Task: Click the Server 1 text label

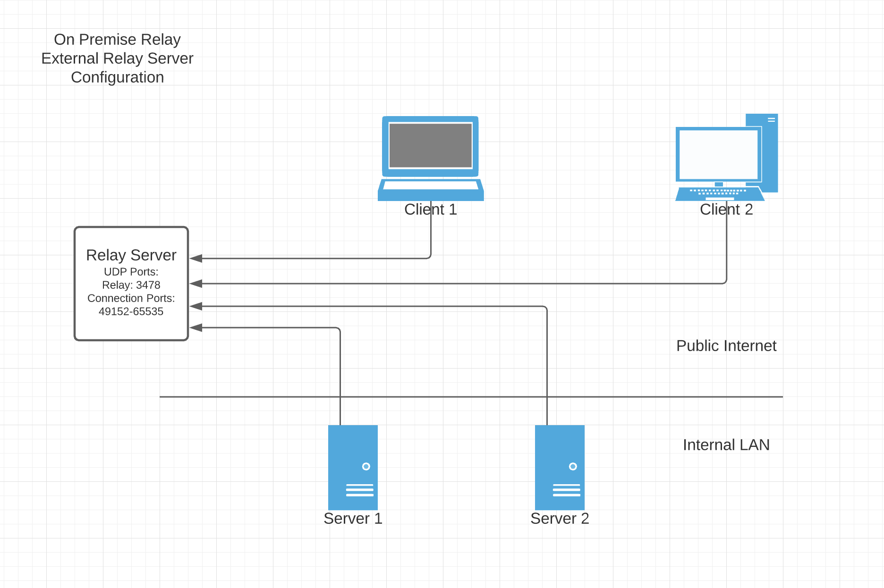Action: pyautogui.click(x=353, y=518)
